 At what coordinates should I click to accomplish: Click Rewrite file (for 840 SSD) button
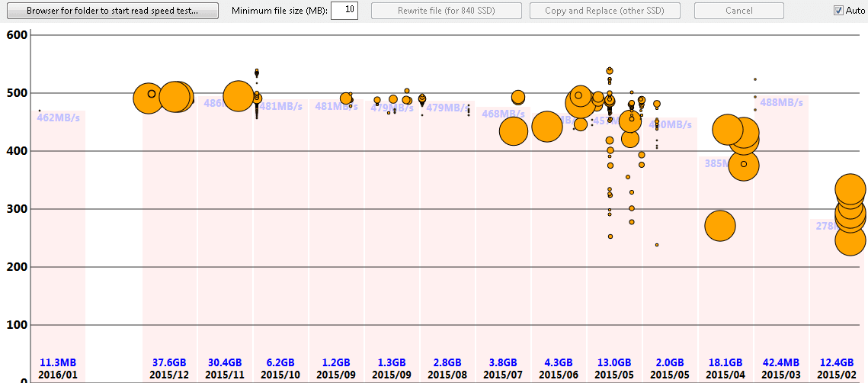446,11
